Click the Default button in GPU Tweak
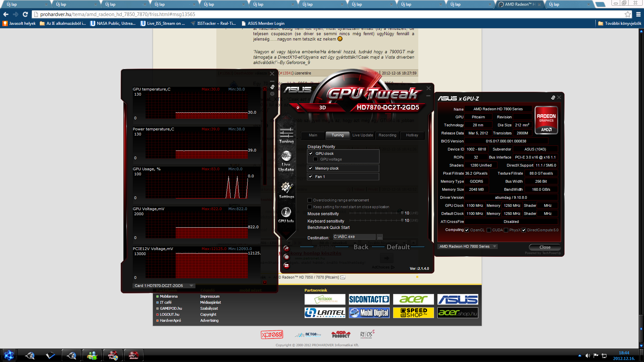 [x=398, y=247]
